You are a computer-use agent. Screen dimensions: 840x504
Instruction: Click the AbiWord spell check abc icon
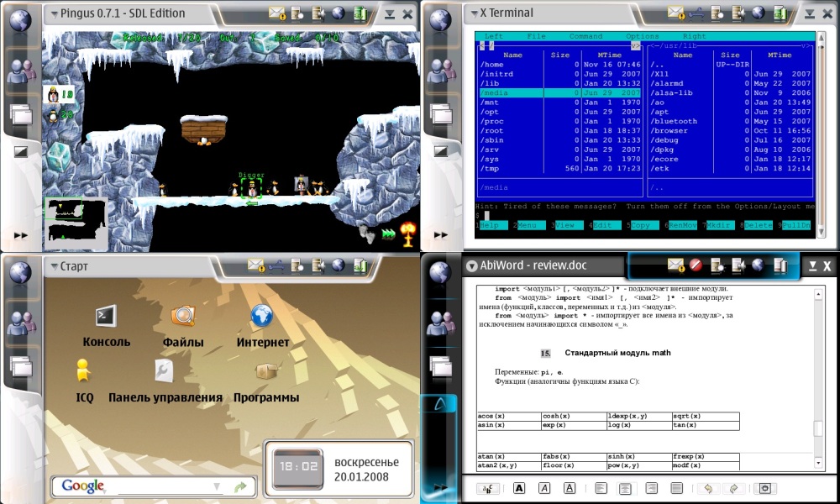click(488, 489)
